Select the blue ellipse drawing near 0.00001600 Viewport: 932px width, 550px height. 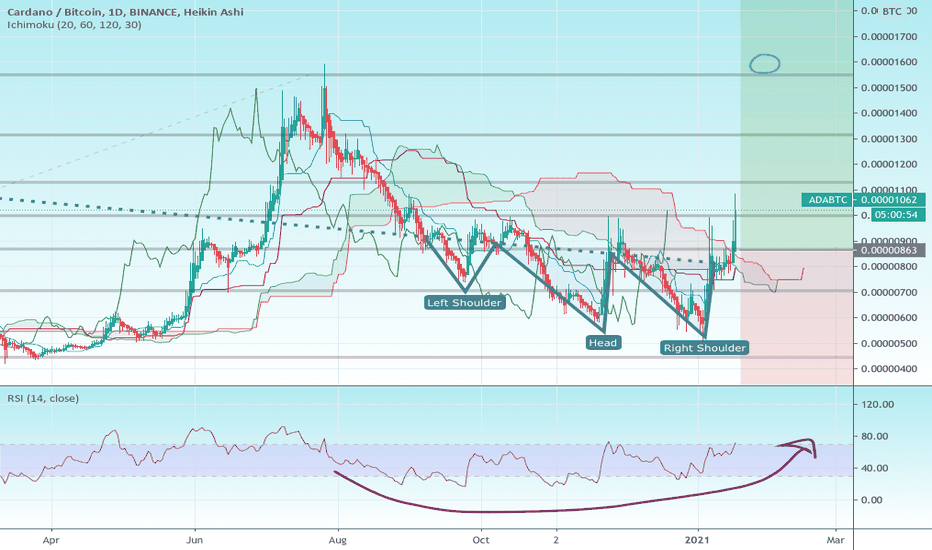pos(764,64)
